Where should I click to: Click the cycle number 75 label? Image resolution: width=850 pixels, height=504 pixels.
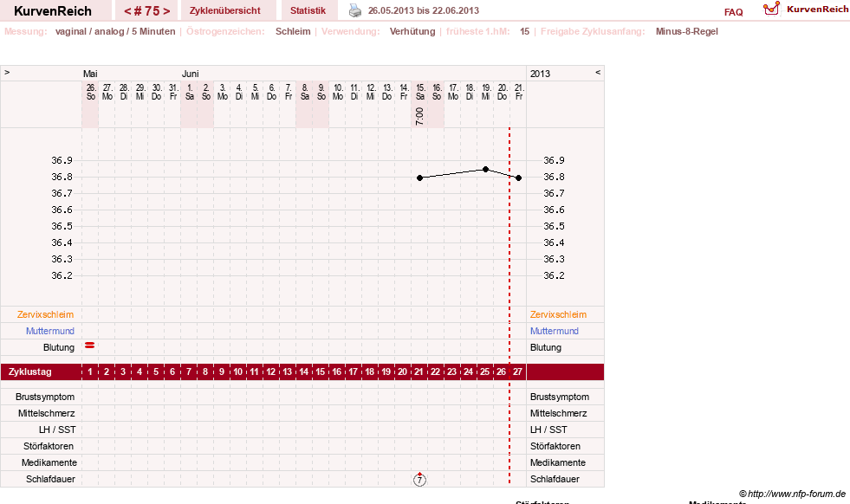147,11
